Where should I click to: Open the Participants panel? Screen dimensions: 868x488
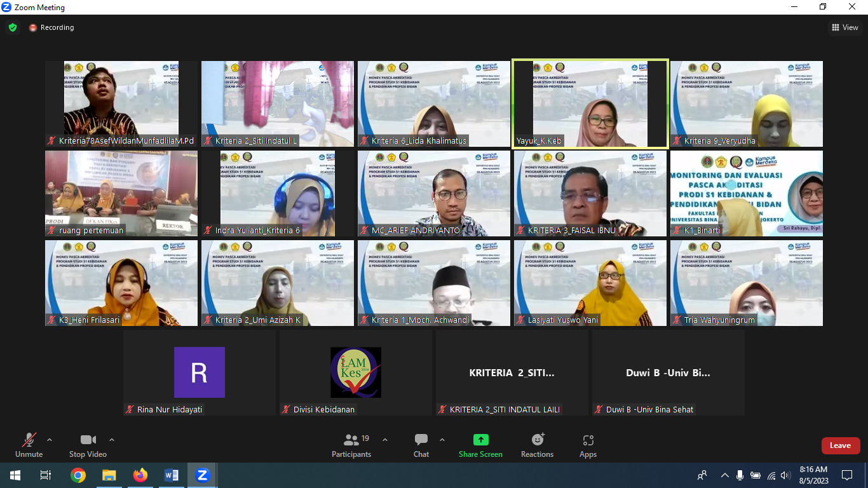click(351, 445)
